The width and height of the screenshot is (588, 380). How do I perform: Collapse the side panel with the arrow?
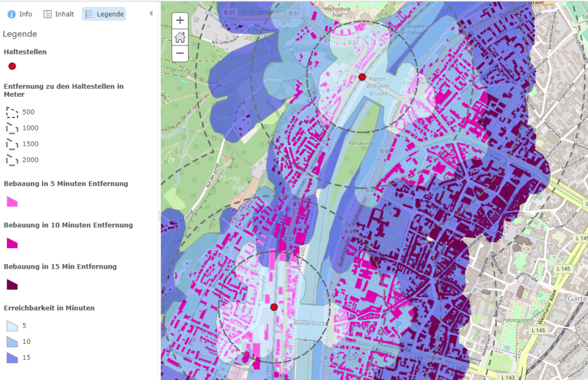151,13
